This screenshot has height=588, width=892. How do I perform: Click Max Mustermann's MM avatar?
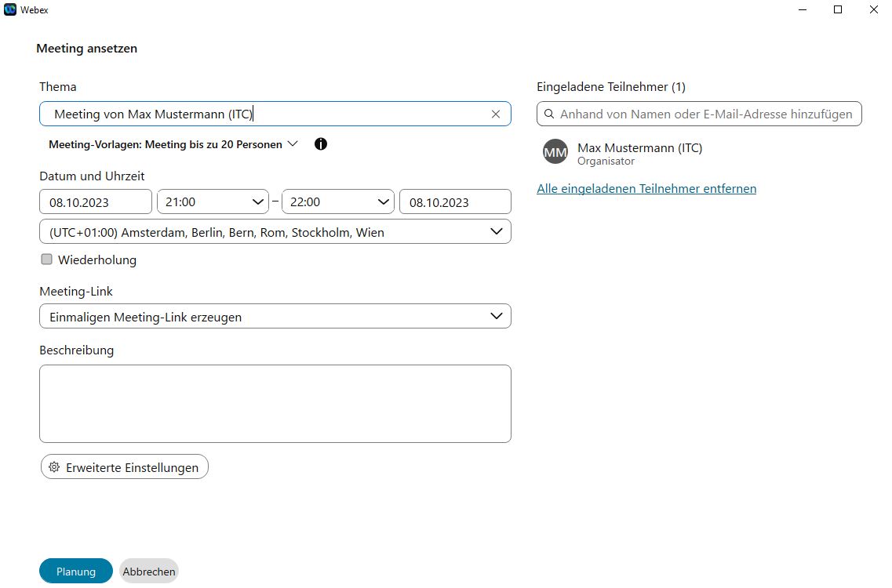pyautogui.click(x=555, y=152)
